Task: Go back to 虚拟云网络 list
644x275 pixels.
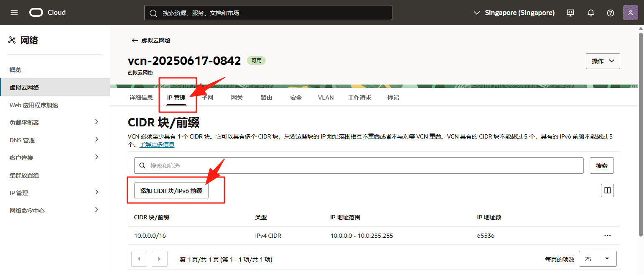Action: point(151,41)
